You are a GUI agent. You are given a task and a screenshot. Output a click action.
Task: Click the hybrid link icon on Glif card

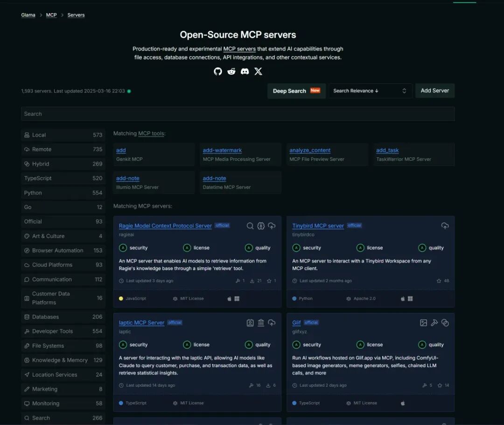coord(445,323)
